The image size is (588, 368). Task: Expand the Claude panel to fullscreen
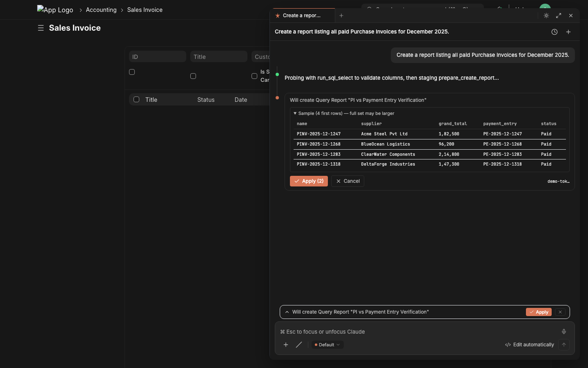(559, 16)
